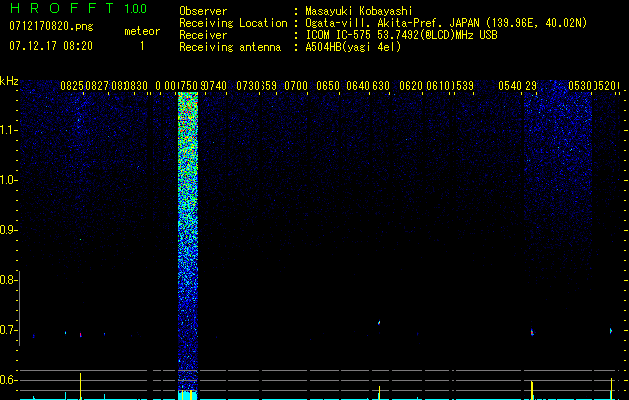Click the 0640 time marker

point(358,86)
